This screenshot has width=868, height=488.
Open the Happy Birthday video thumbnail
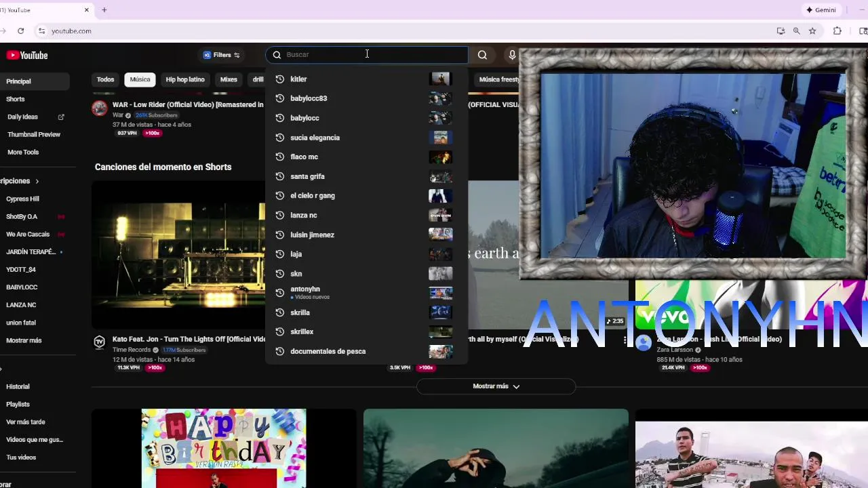224,448
